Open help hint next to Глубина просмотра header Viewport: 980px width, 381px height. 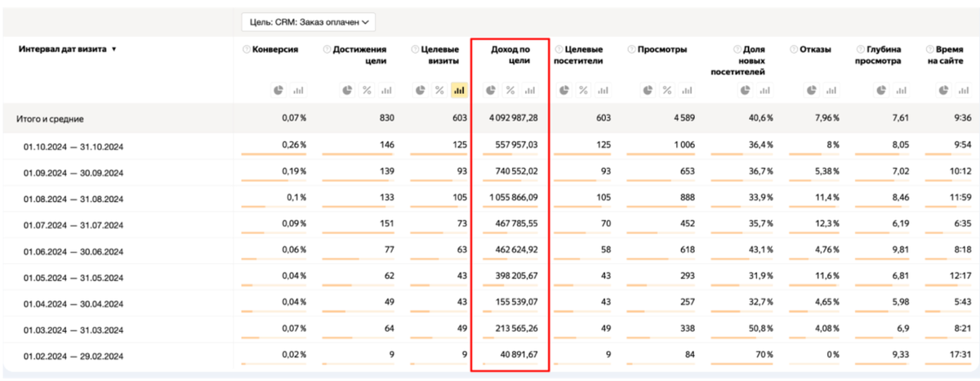point(859,50)
